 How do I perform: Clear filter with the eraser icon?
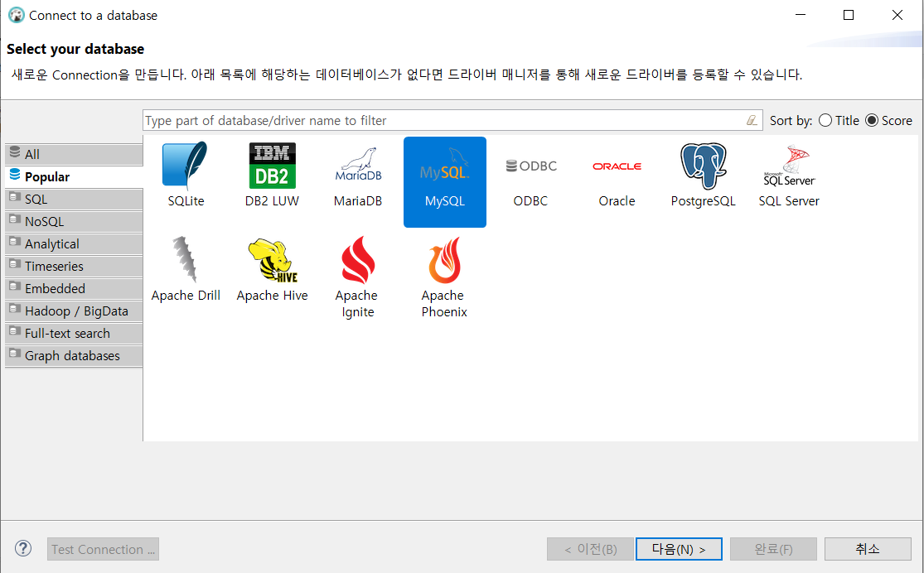[752, 120]
